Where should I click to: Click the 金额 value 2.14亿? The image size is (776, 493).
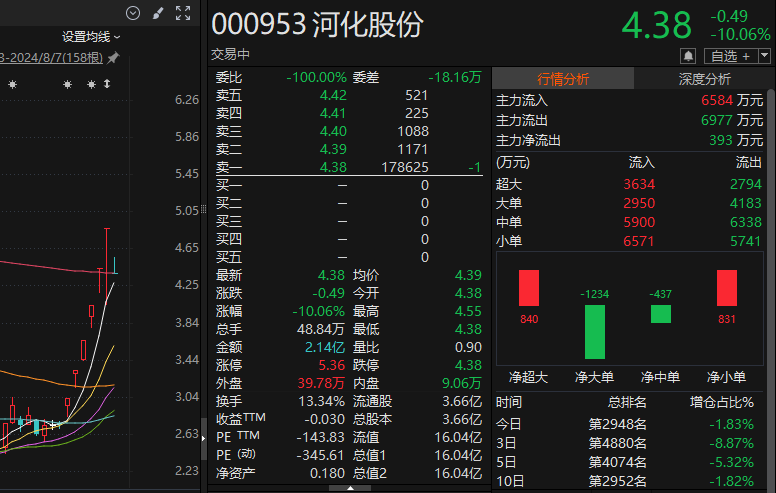(325, 347)
